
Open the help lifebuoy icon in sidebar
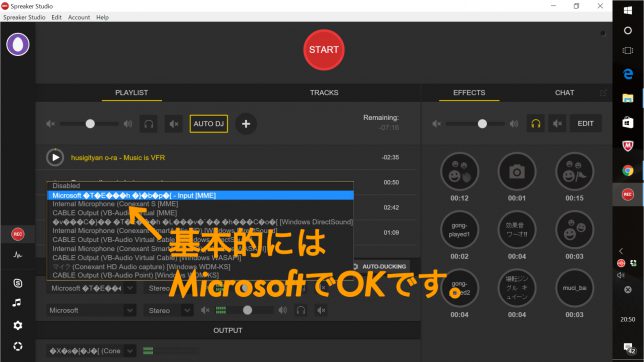pos(17,346)
